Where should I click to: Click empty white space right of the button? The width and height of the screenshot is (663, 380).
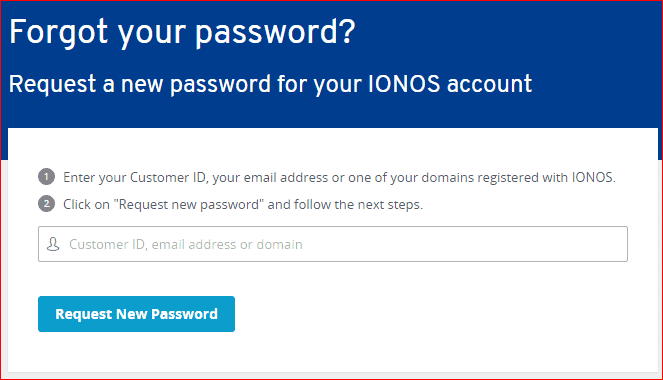pyautogui.click(x=423, y=314)
